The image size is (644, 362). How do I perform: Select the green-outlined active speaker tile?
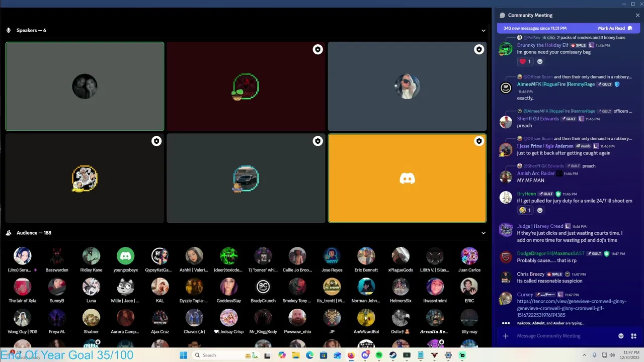coord(85,86)
